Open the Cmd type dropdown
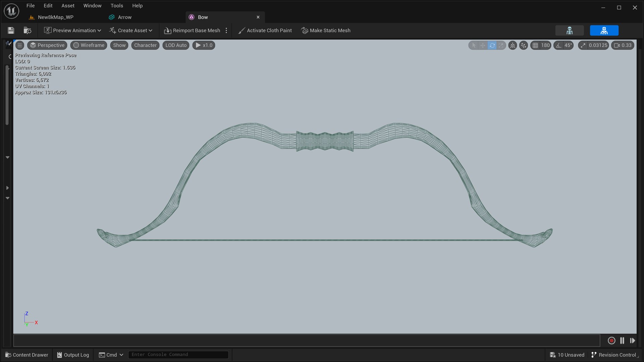The image size is (644, 362). click(111, 355)
